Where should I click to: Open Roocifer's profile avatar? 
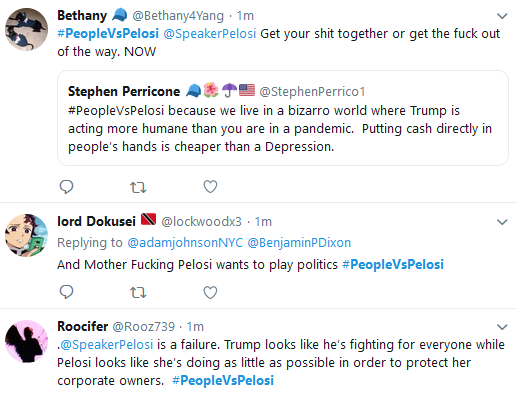coord(26,341)
